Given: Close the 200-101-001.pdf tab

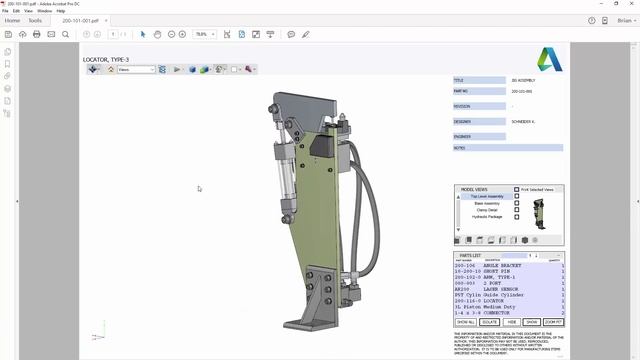Looking at the screenshot, I should (x=106, y=20).
